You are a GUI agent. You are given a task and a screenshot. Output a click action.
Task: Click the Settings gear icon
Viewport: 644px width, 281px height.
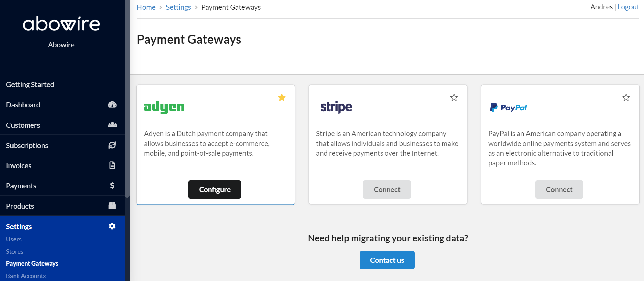pyautogui.click(x=112, y=226)
